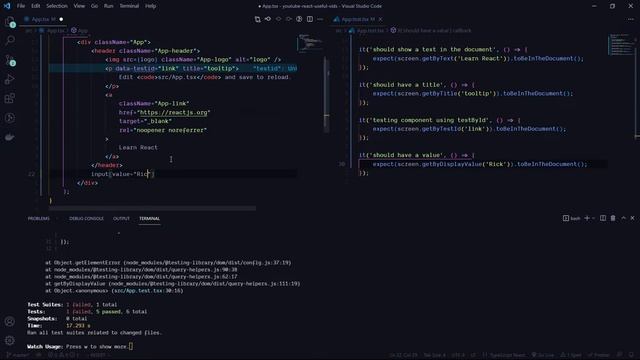Viewport: 640px width, 360px height.
Task: Click the 'Learn React' text in App.tsx
Action: click(x=138, y=147)
